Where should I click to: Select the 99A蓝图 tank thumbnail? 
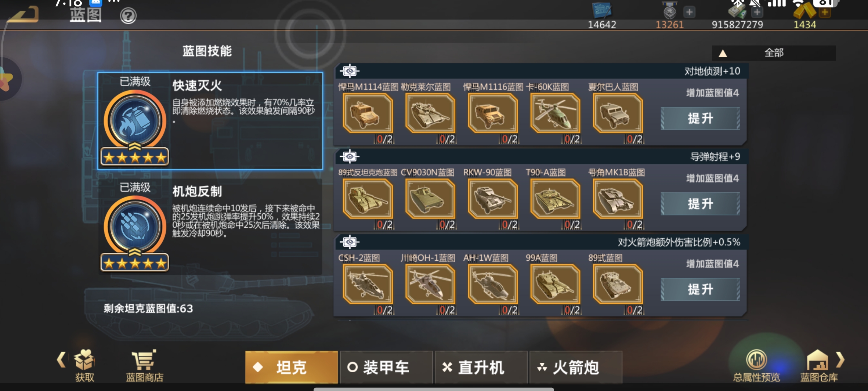555,284
